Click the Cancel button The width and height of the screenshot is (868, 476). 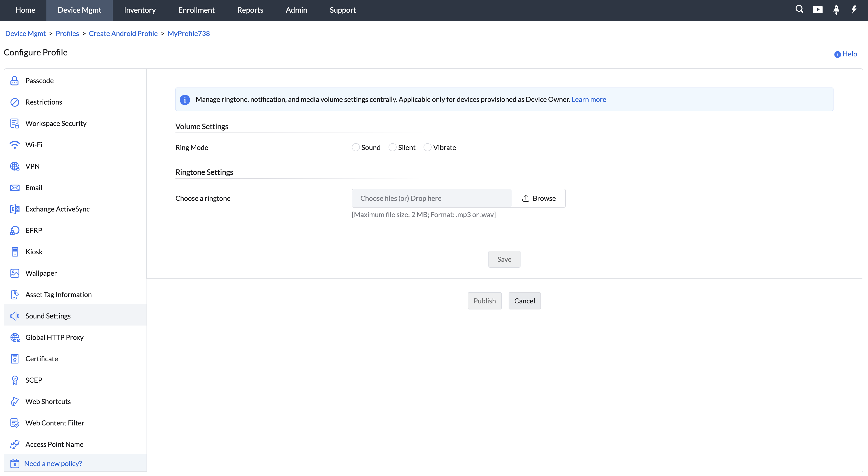point(524,301)
